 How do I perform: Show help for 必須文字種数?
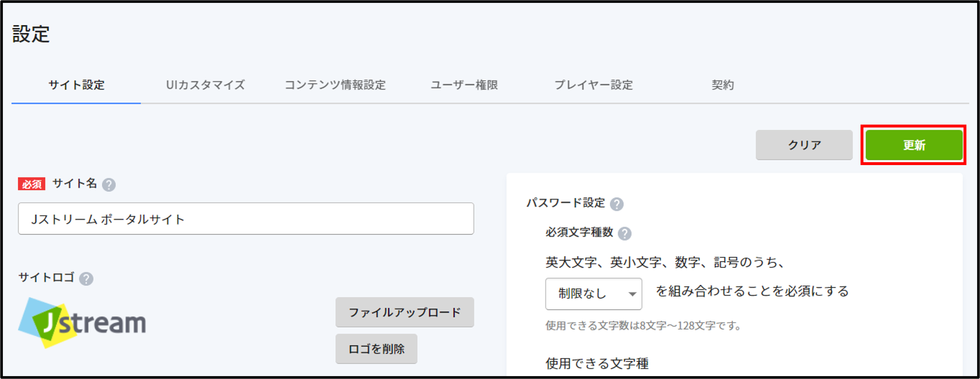pos(625,233)
